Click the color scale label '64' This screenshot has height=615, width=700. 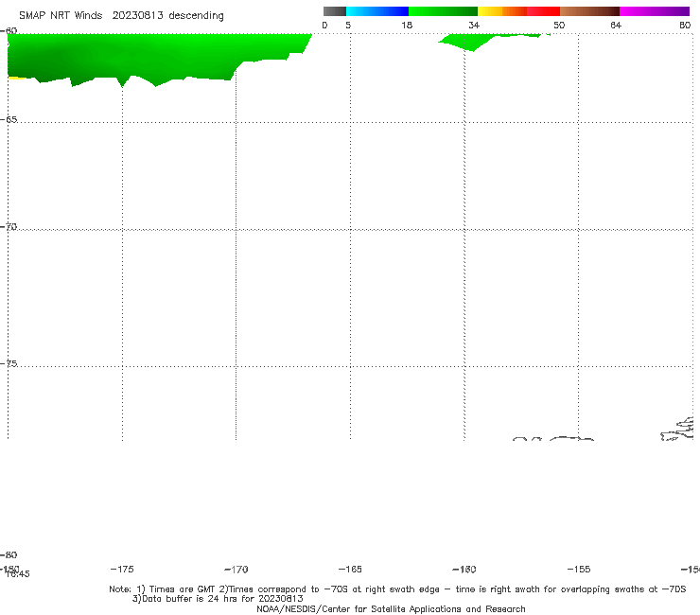point(616,25)
